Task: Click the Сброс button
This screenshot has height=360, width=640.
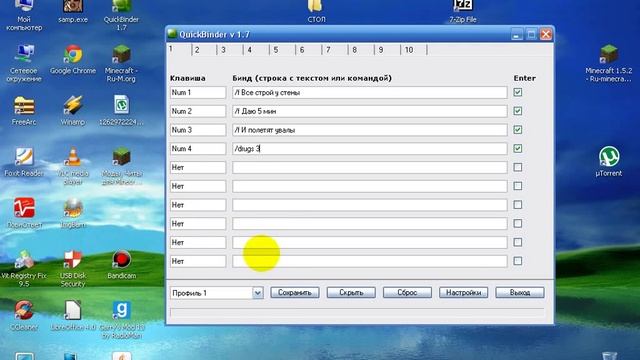Action: pos(407,293)
